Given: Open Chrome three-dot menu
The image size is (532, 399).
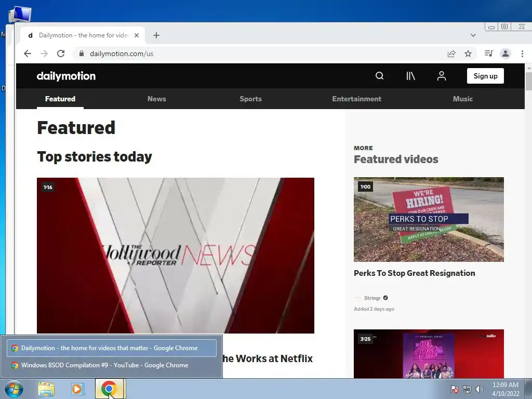Looking at the screenshot, I should [522, 54].
